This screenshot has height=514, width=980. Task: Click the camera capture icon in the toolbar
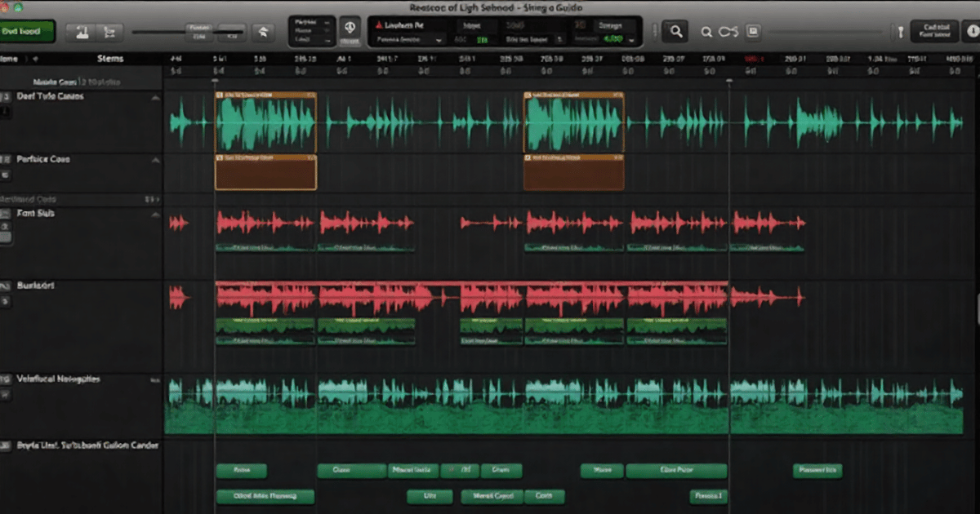click(753, 33)
